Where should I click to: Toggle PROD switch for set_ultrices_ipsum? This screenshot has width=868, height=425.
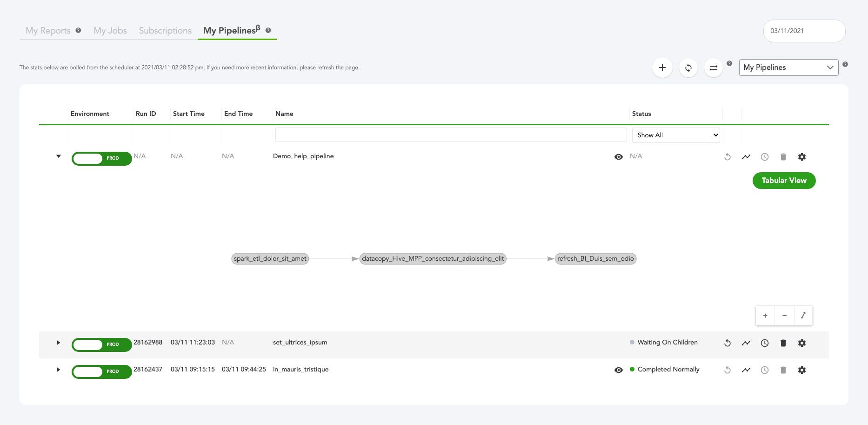coord(101,344)
